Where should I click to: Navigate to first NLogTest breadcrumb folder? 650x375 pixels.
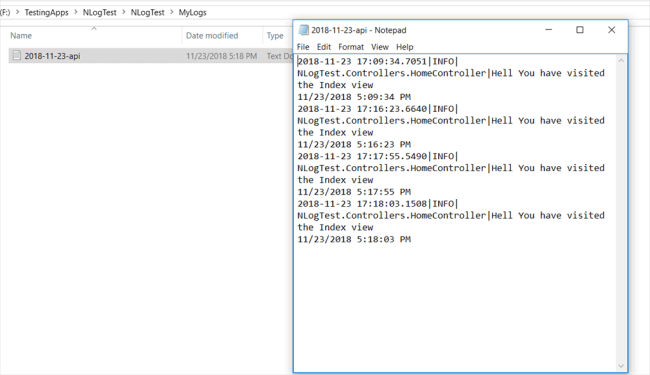pyautogui.click(x=99, y=12)
